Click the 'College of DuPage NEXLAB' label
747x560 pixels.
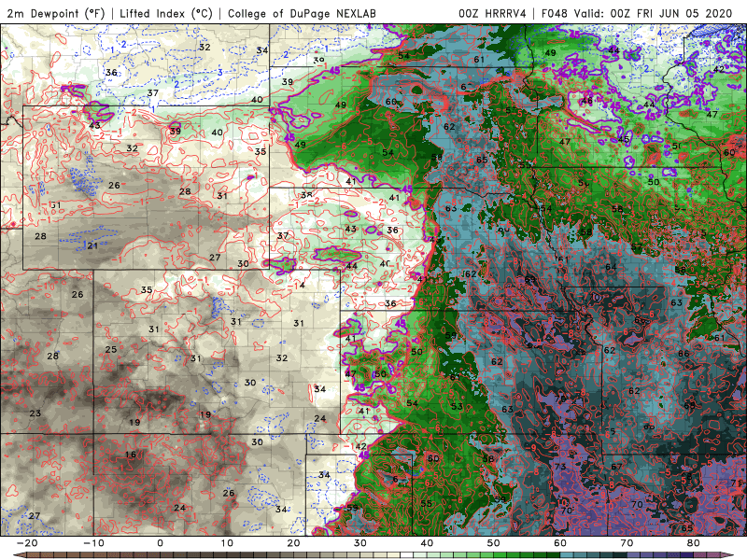click(302, 13)
